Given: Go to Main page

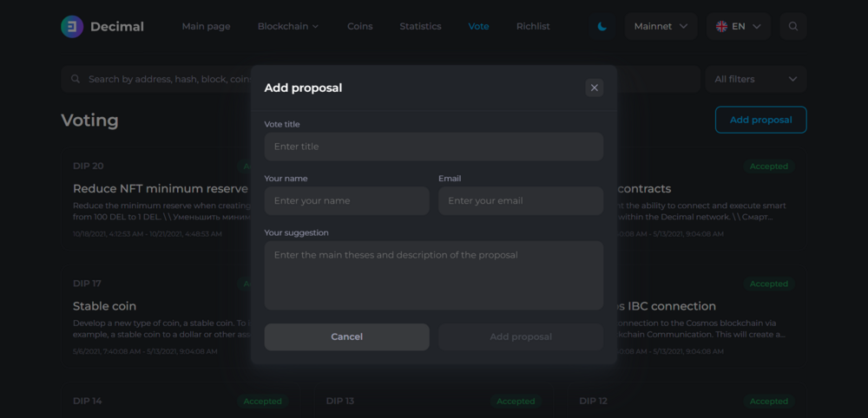Looking at the screenshot, I should [x=206, y=26].
